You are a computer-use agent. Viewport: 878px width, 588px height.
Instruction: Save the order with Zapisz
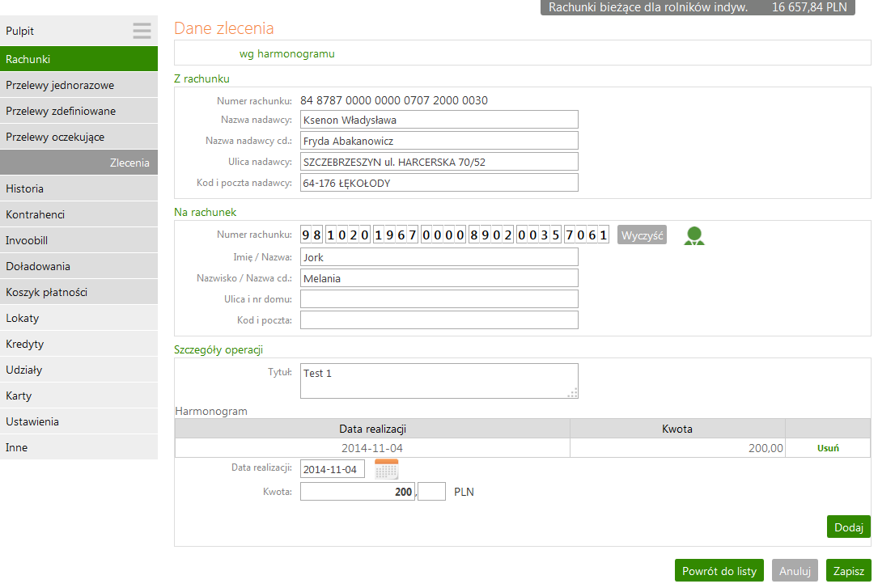(848, 571)
